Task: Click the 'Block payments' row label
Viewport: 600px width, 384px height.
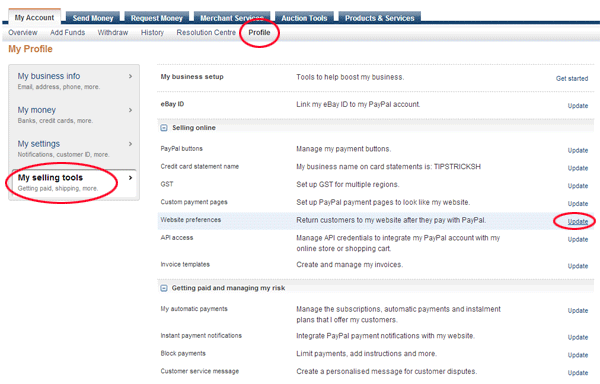Action: [x=183, y=353]
